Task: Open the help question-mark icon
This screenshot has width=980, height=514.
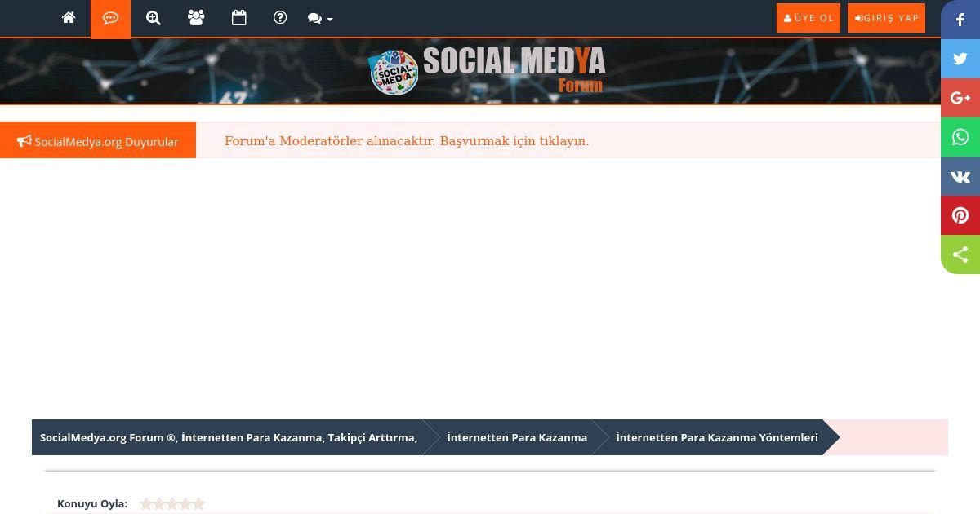Action: [x=280, y=18]
